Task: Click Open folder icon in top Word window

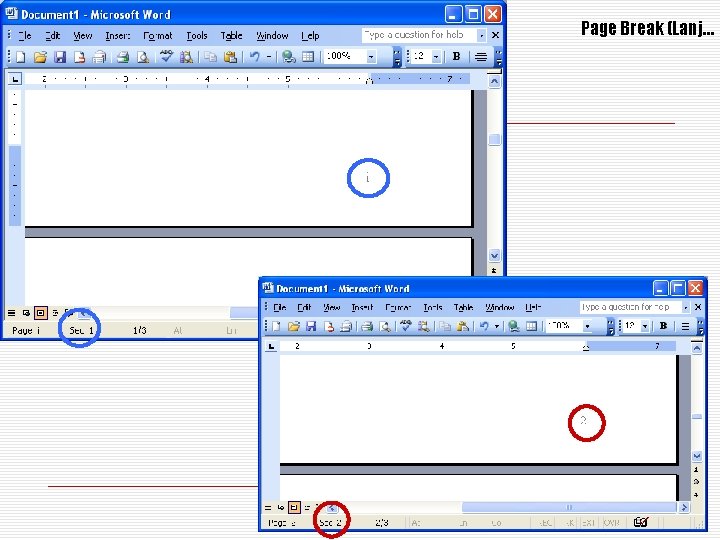Action: pos(40,57)
